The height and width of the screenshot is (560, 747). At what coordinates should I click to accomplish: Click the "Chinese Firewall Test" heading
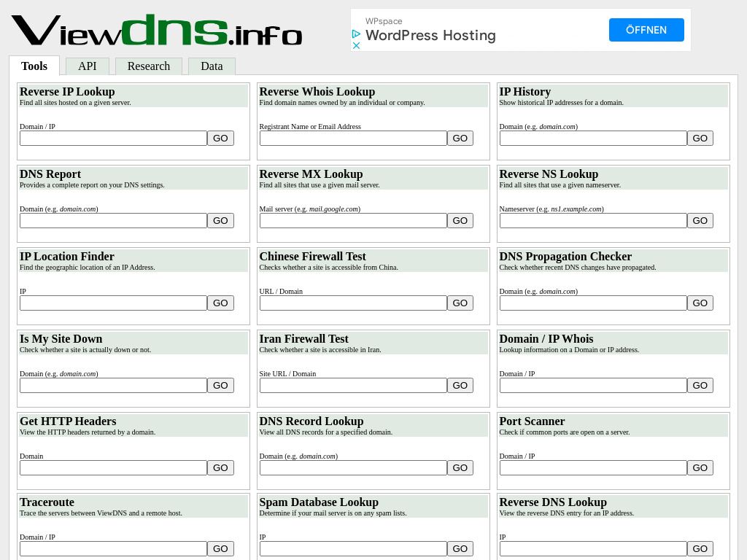point(312,256)
